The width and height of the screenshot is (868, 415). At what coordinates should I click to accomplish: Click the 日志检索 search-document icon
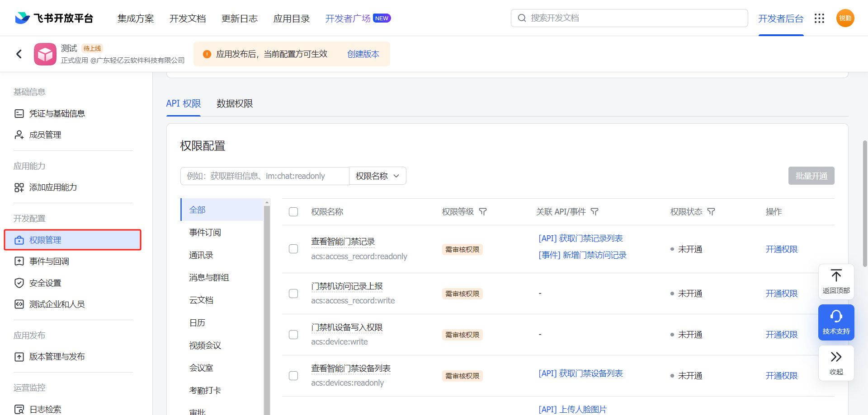pos(19,410)
